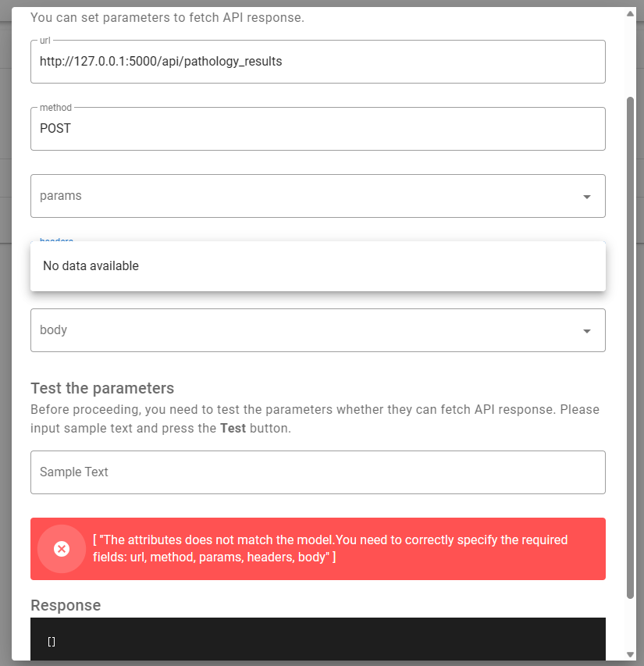Open the params dropdown
The image size is (644, 666).
[318, 196]
